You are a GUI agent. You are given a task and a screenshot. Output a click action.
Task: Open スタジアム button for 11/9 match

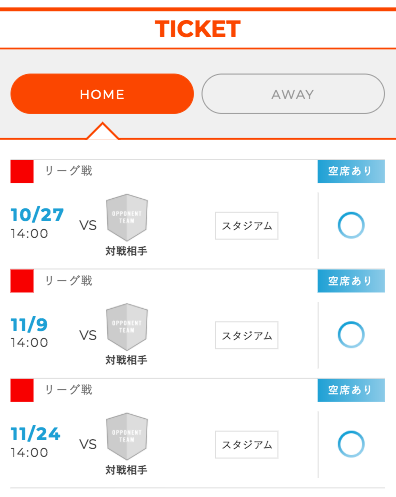coord(247,335)
